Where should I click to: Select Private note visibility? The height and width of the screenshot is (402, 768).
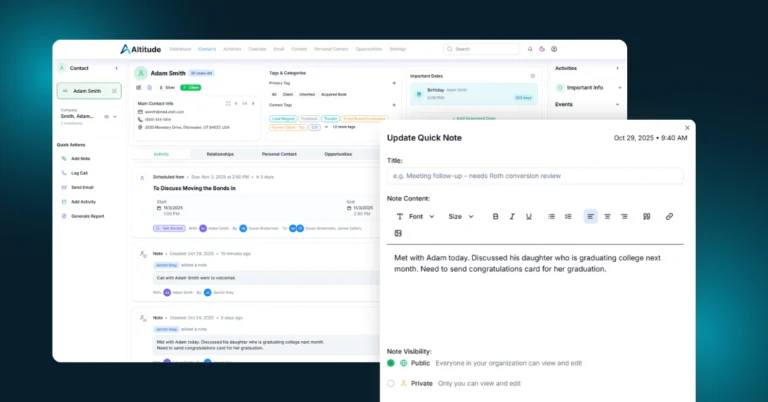pyautogui.click(x=390, y=383)
